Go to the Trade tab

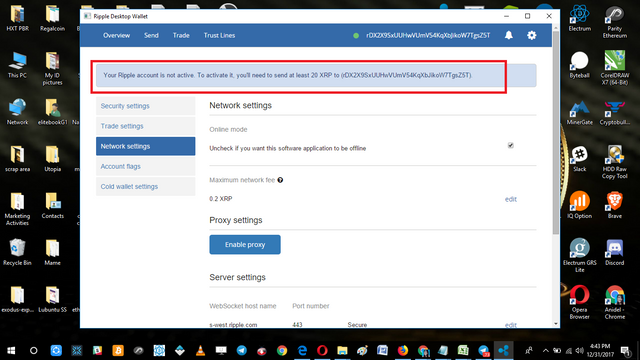(x=181, y=36)
